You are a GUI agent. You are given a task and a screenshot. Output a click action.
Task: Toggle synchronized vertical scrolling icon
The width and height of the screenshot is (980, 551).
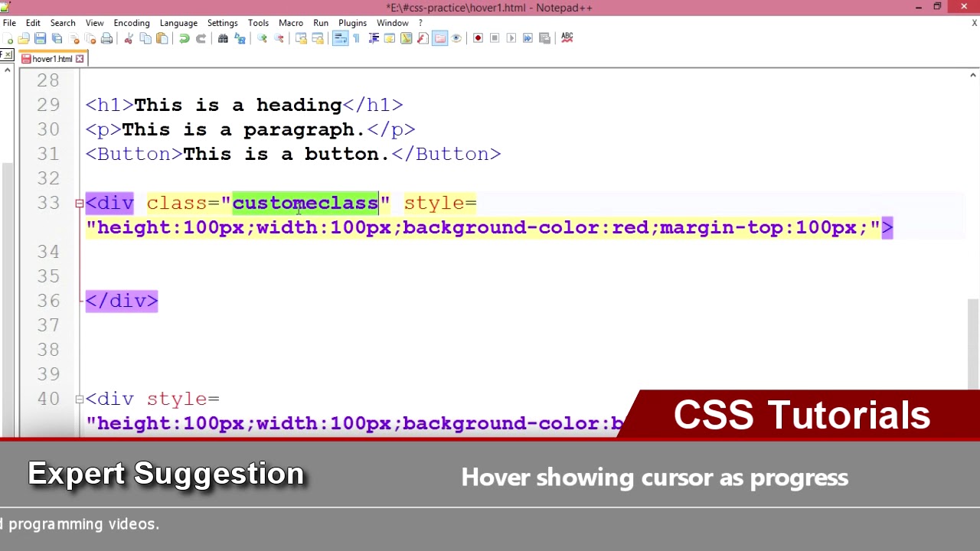pos(301,37)
